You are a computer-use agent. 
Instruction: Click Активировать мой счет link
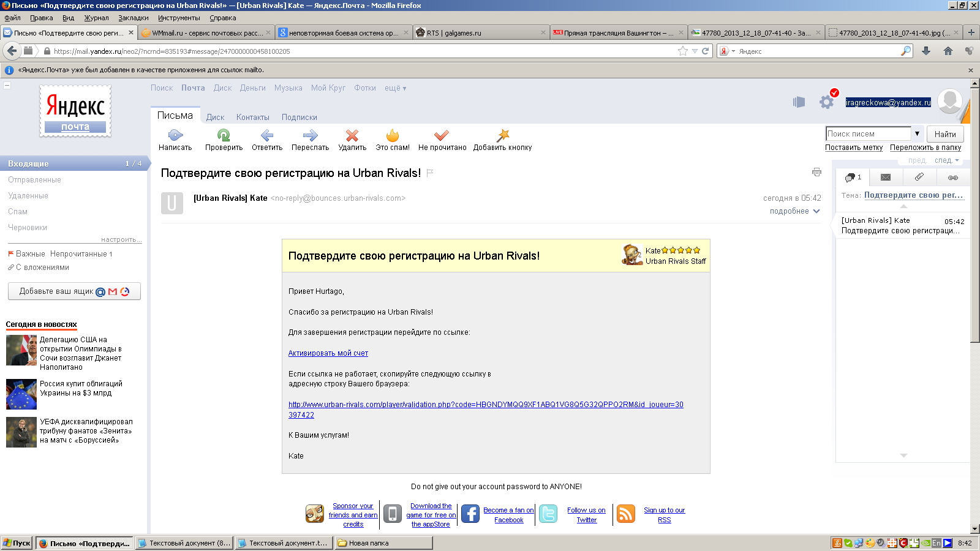(x=328, y=353)
